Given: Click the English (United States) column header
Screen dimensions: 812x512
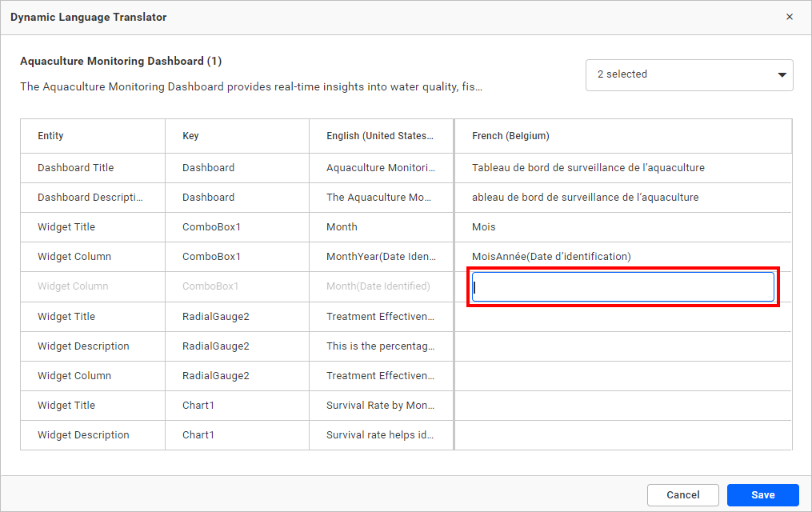Looking at the screenshot, I should (380, 136).
